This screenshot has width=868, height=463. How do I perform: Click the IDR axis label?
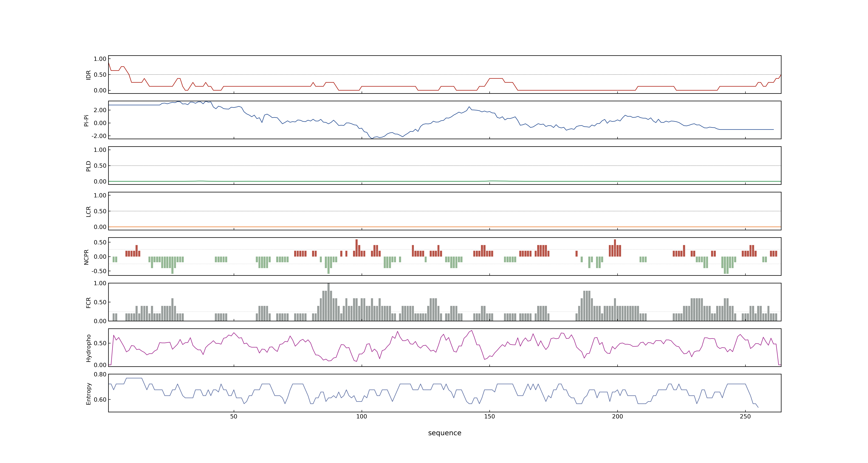(89, 75)
